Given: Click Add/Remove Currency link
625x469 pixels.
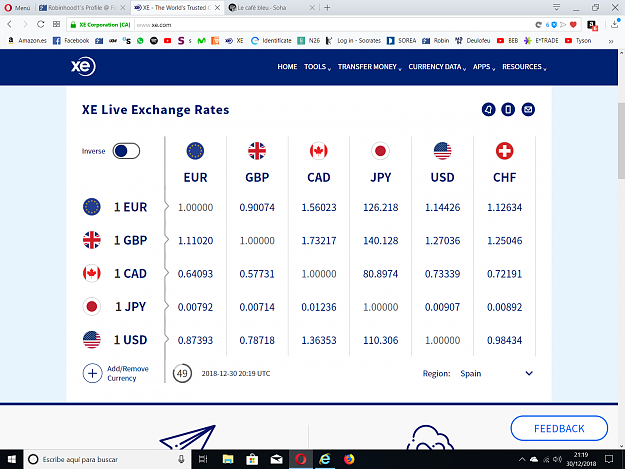Looking at the screenshot, I should tap(128, 373).
